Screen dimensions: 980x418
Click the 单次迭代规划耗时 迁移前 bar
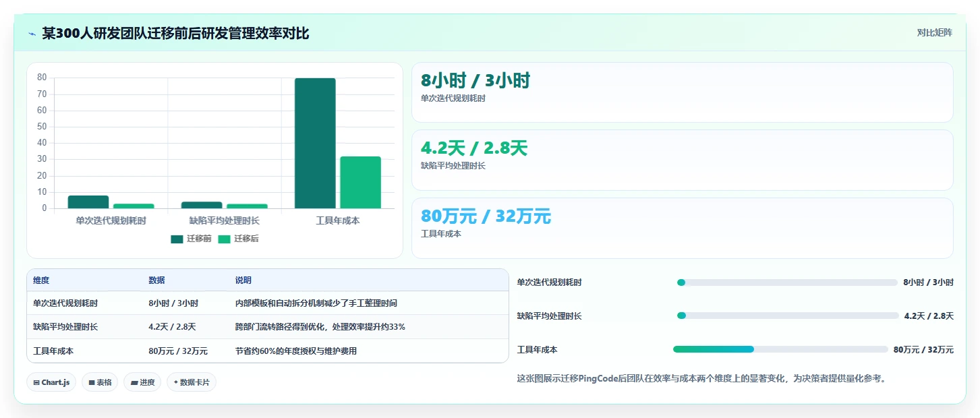click(88, 202)
